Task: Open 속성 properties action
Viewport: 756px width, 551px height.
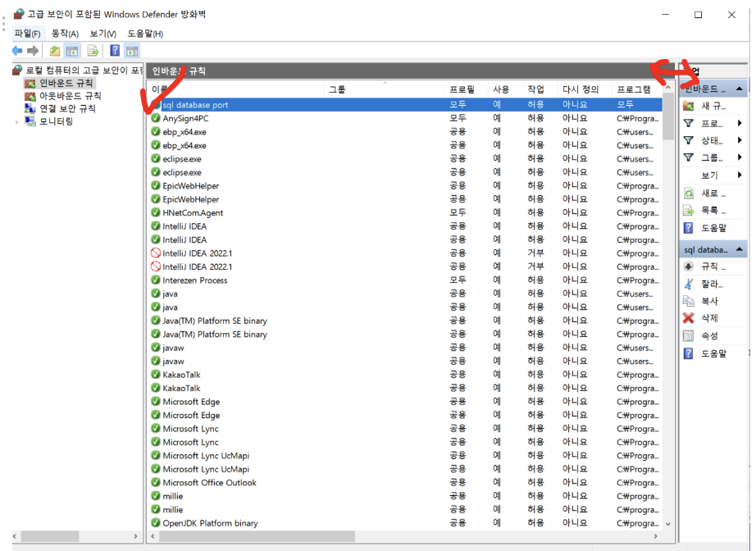Action: (712, 335)
